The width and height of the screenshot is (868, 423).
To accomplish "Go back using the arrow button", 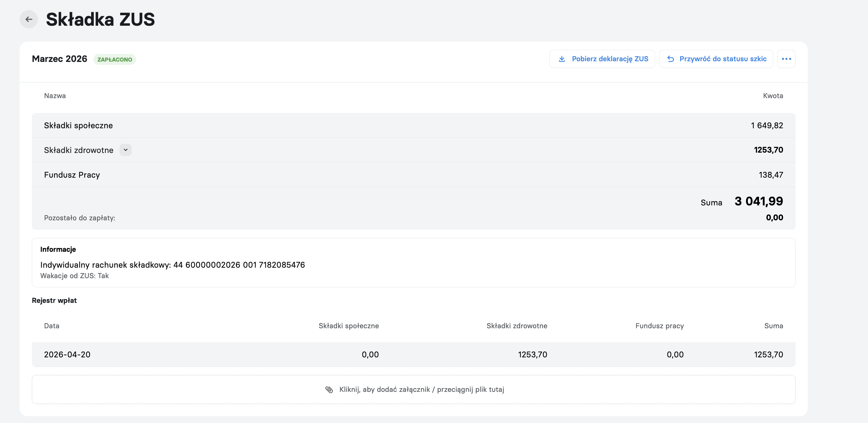I will [29, 19].
